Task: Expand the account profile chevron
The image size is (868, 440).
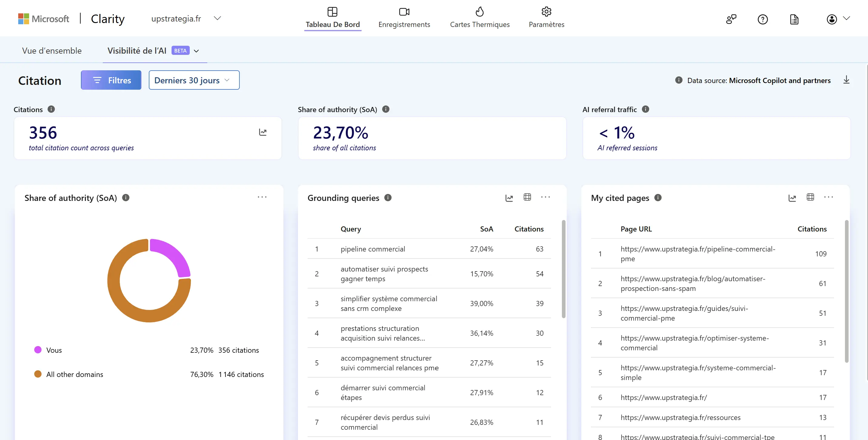Action: point(846,18)
